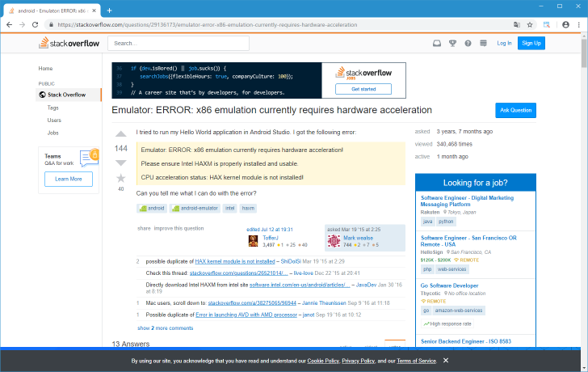Click the browser address bar URL

click(x=208, y=25)
